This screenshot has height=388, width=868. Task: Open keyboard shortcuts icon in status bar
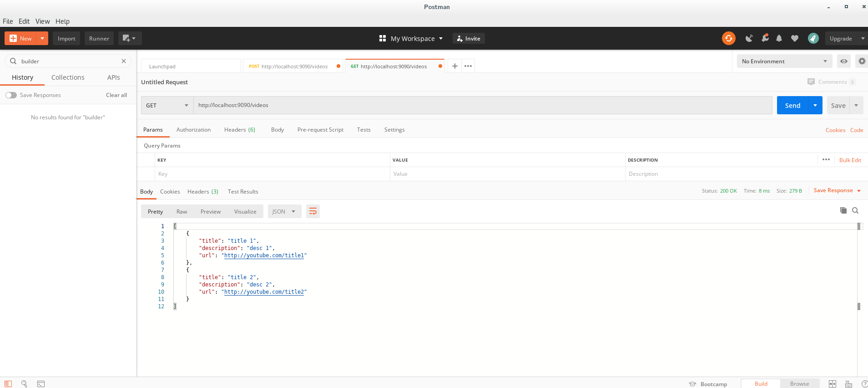tap(848, 384)
